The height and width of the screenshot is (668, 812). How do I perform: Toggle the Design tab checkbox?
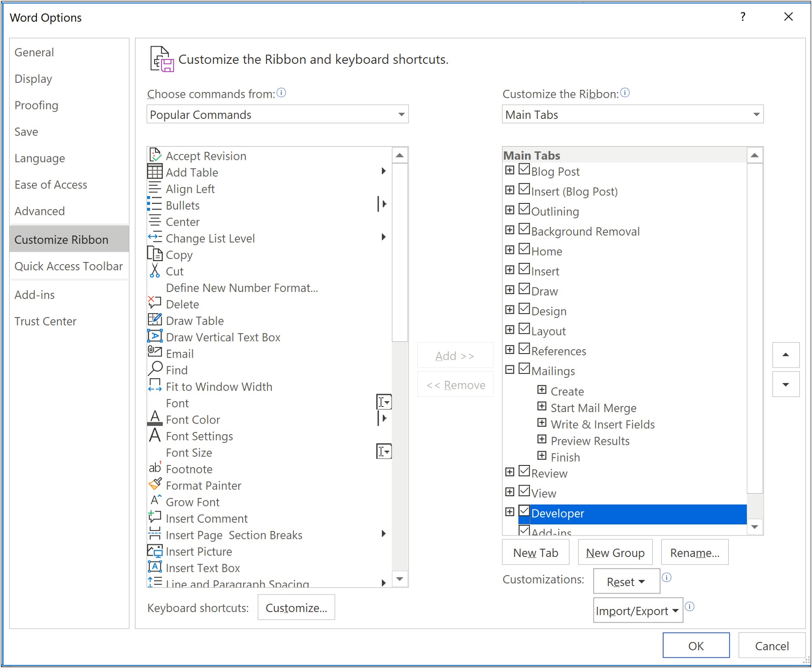(524, 309)
